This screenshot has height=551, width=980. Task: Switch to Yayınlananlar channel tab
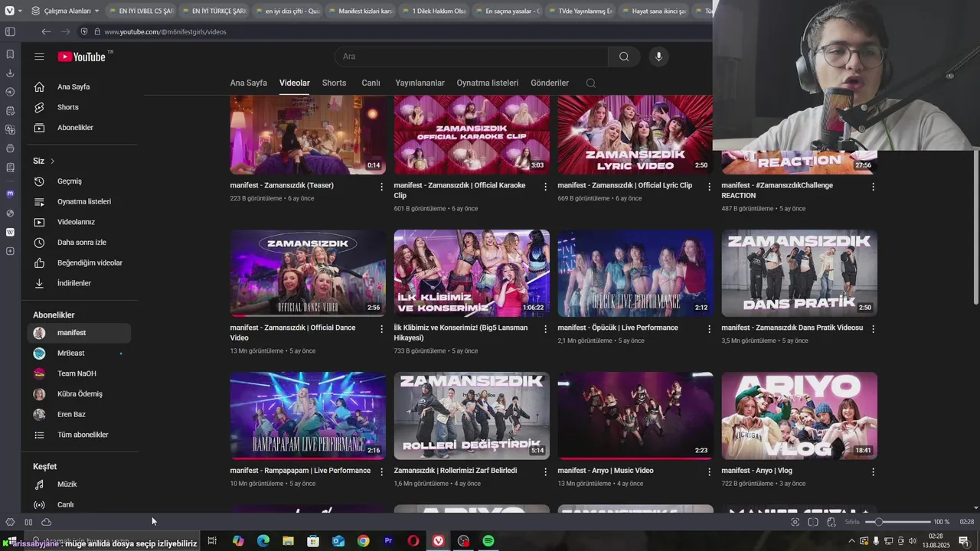coord(420,83)
